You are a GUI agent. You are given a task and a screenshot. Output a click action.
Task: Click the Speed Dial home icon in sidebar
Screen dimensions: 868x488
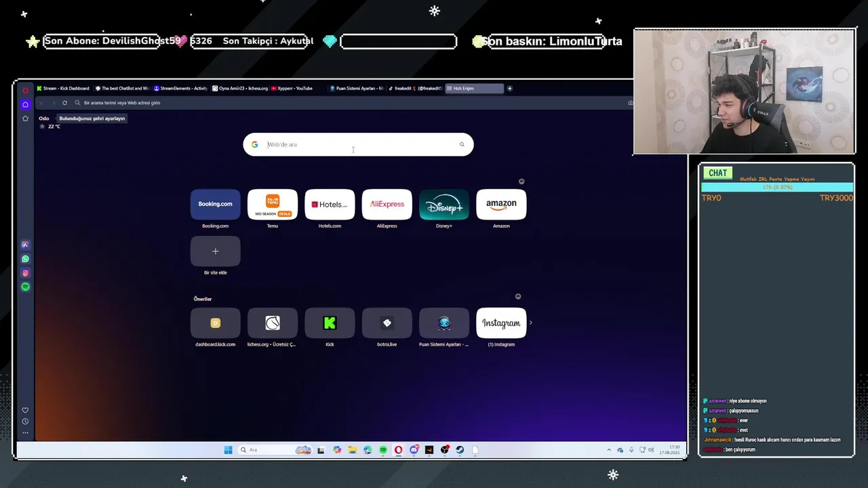pos(25,104)
